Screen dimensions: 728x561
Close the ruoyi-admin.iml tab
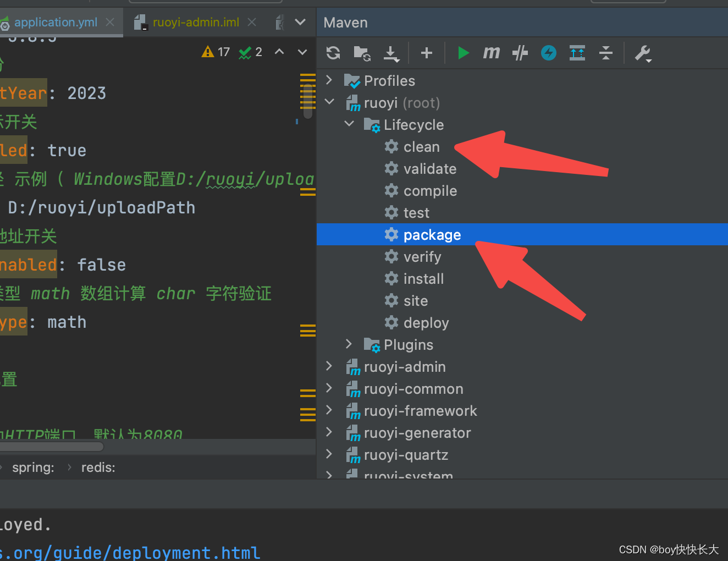252,22
